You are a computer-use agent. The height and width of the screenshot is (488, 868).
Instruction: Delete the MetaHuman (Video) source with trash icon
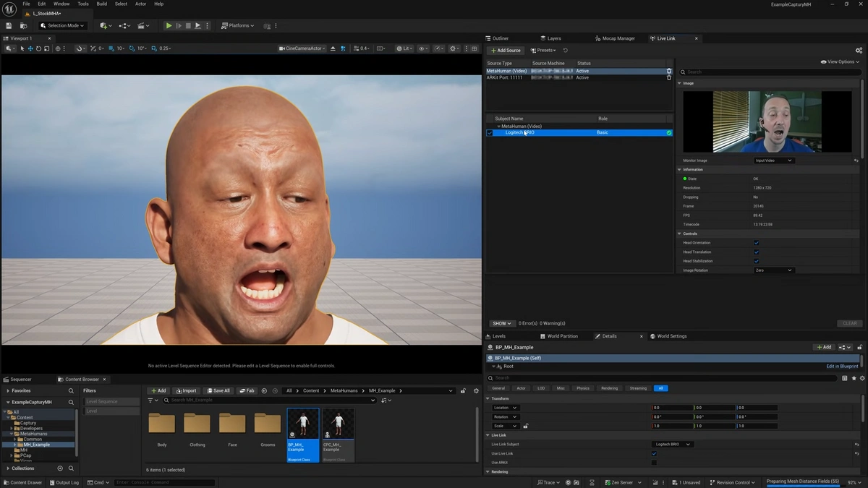tap(668, 71)
